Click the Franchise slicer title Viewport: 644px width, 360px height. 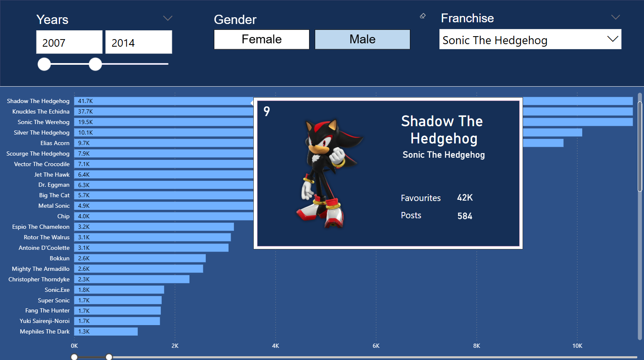pos(468,18)
